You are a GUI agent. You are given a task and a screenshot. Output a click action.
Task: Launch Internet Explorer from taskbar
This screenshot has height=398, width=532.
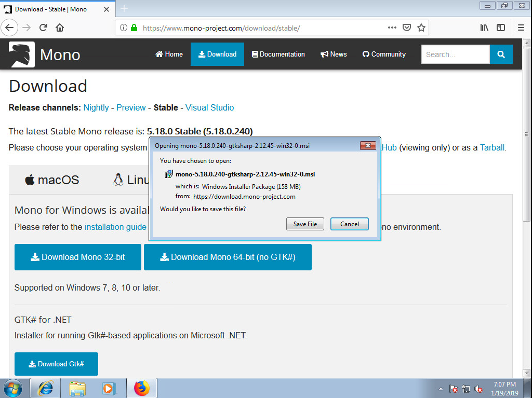45,388
